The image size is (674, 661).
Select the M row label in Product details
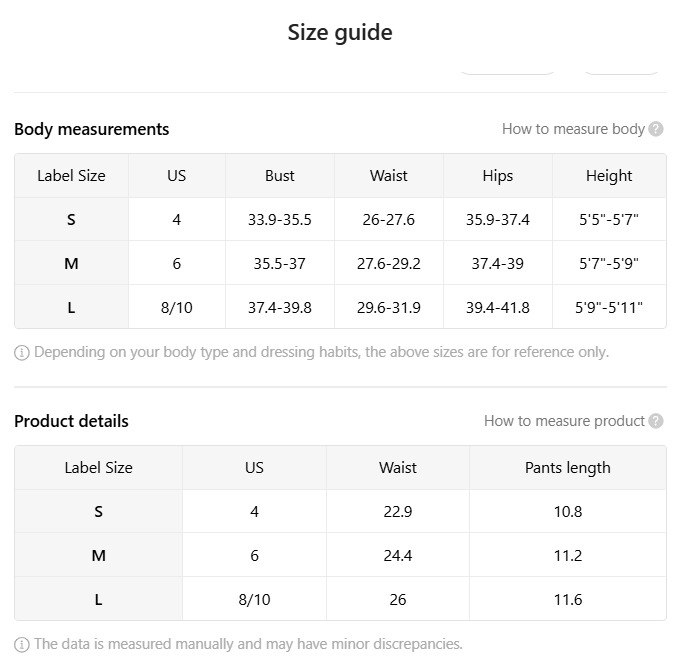coord(98,556)
